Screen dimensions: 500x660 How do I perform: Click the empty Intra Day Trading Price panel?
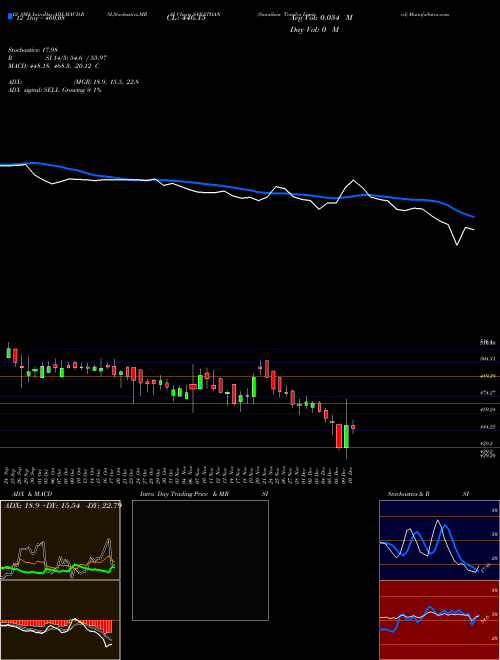tap(200, 560)
